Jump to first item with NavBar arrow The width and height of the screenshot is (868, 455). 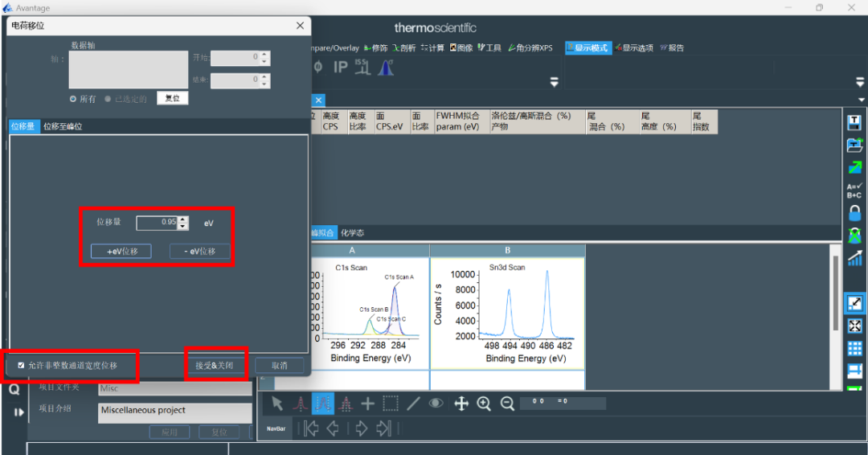[x=310, y=428]
